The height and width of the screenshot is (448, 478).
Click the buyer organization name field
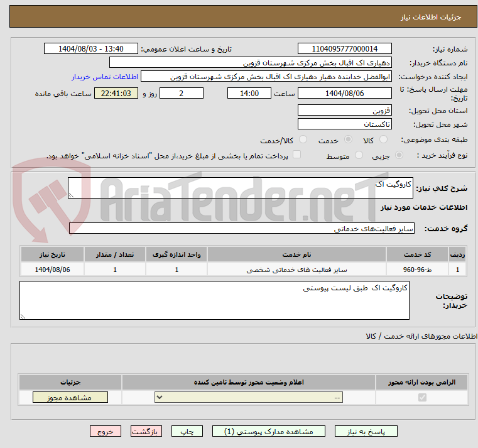(250, 63)
